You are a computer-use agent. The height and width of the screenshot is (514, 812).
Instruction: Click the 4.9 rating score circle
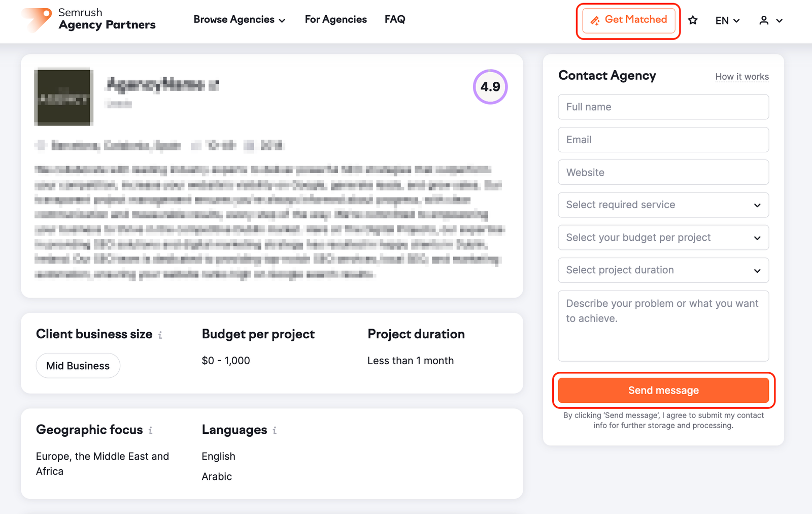click(x=489, y=87)
